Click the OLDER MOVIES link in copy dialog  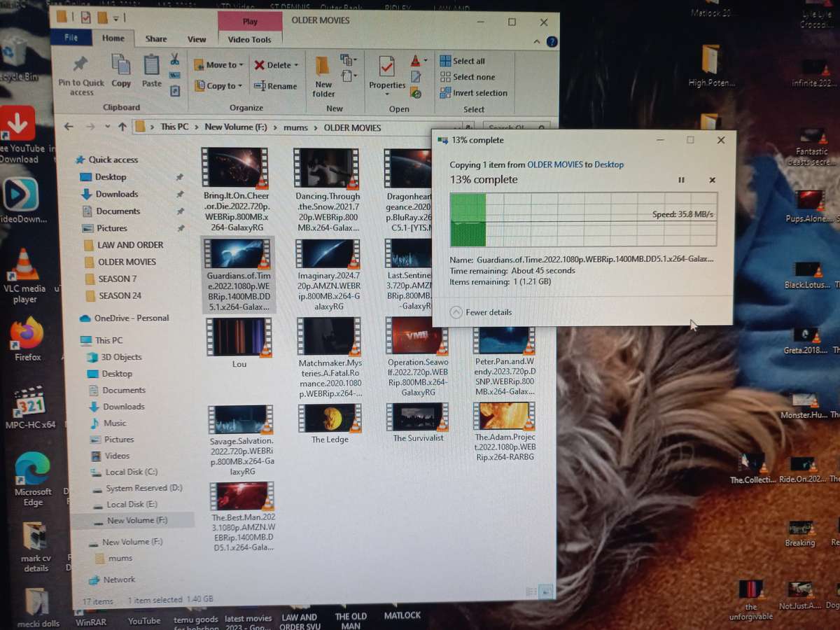(555, 164)
